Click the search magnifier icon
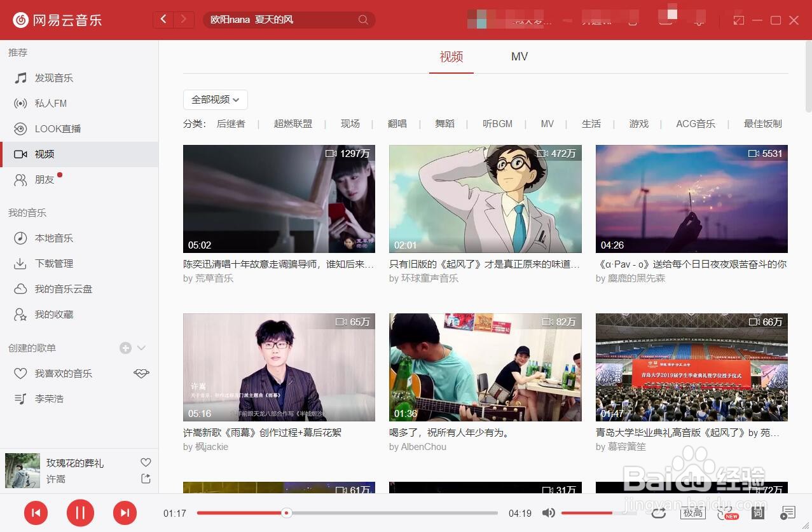Image resolution: width=812 pixels, height=532 pixels. point(363,20)
